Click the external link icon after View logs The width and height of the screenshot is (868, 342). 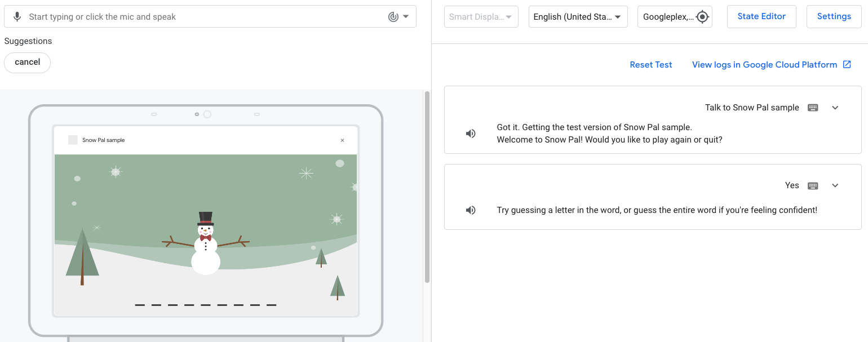pos(847,65)
